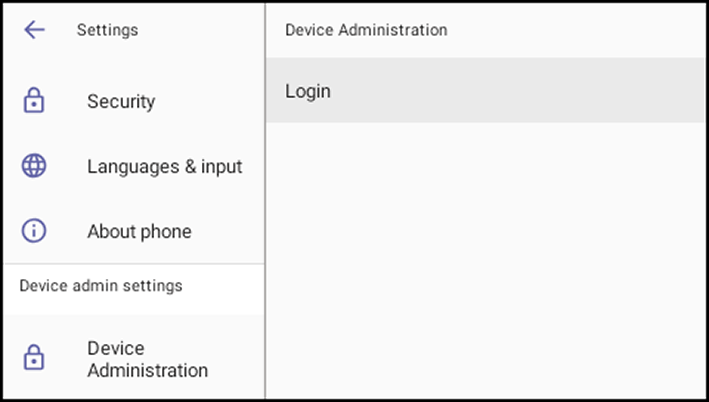Image resolution: width=709 pixels, height=402 pixels.
Task: Click the globe icon for Languages & input
Action: (34, 166)
